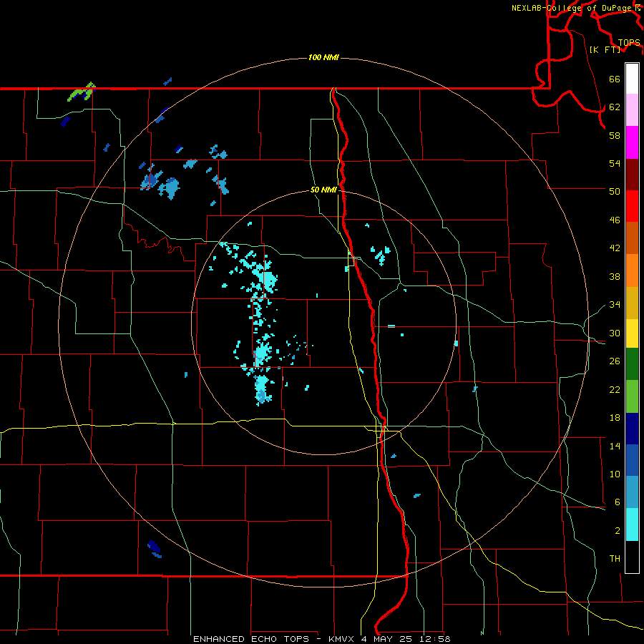The width and height of the screenshot is (644, 644).
Task: Click the navy blue legend swatch
Action: (x=632, y=429)
